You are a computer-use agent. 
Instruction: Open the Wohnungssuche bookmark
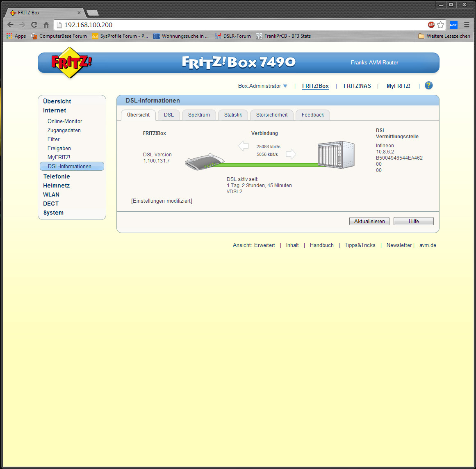pos(181,36)
